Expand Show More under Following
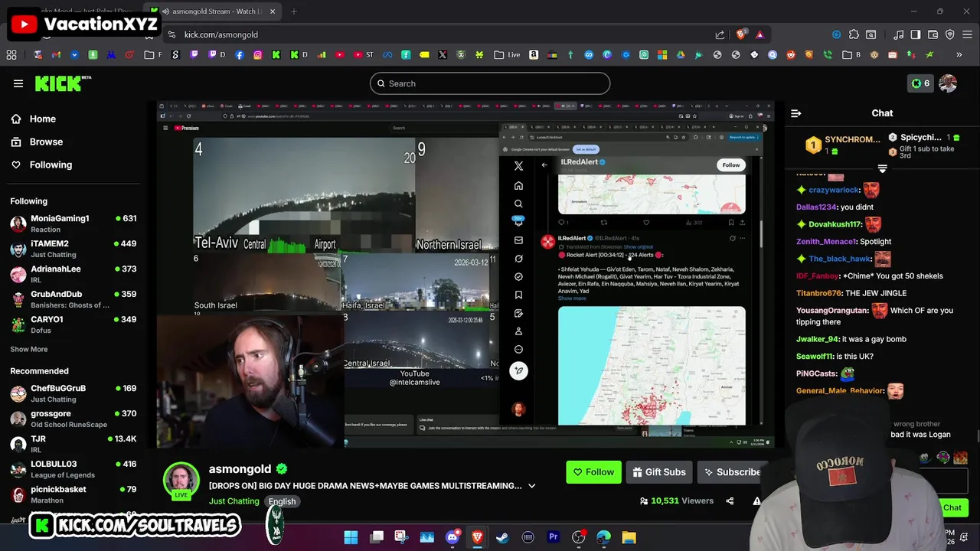 pyautogui.click(x=28, y=349)
